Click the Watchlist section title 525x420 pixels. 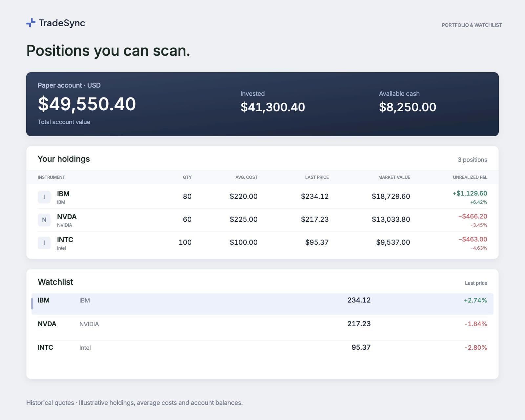pos(55,282)
